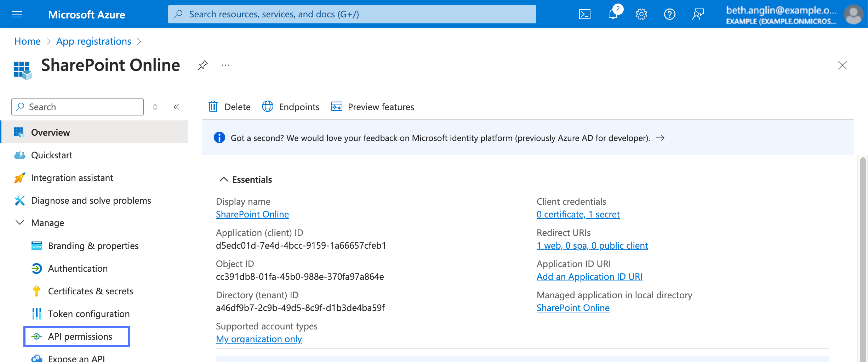
Task: Click the Authentication arrow icon
Action: 37,268
